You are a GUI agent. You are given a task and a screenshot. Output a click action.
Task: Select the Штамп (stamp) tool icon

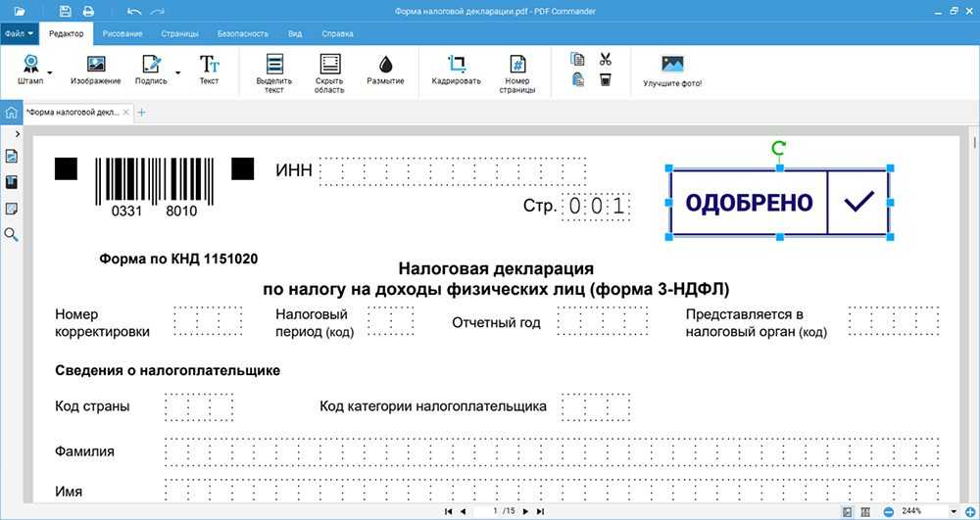[x=30, y=66]
